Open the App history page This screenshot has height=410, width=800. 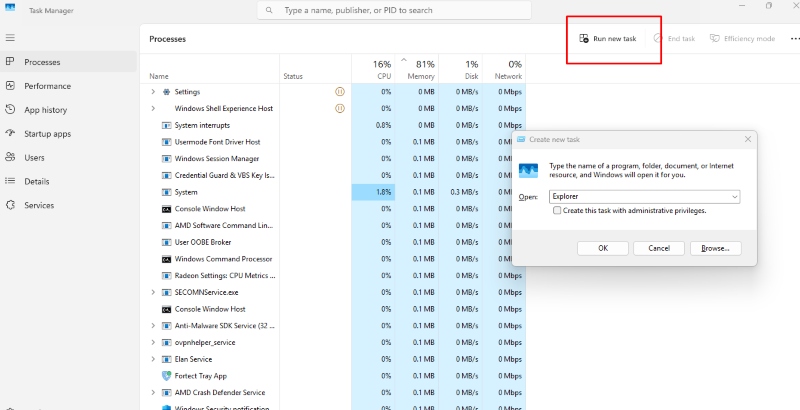tap(68, 110)
